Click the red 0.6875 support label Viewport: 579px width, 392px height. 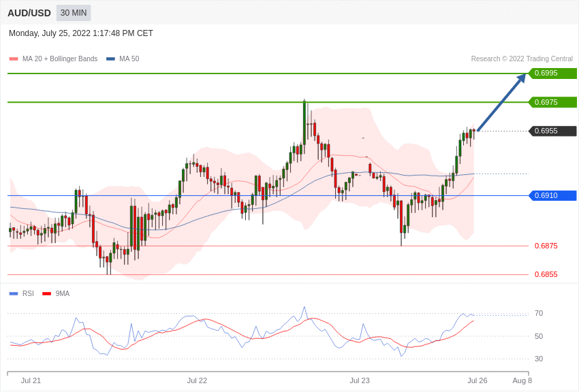tap(546, 246)
